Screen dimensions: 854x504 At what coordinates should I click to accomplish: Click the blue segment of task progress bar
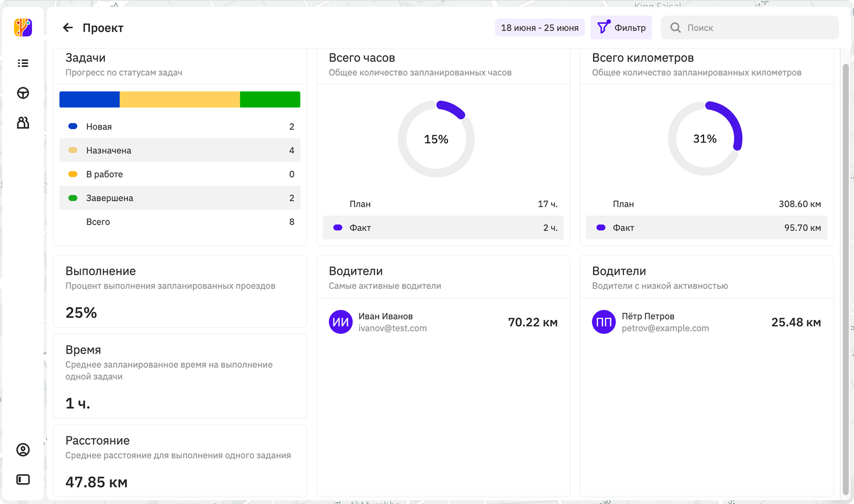pyautogui.click(x=90, y=100)
